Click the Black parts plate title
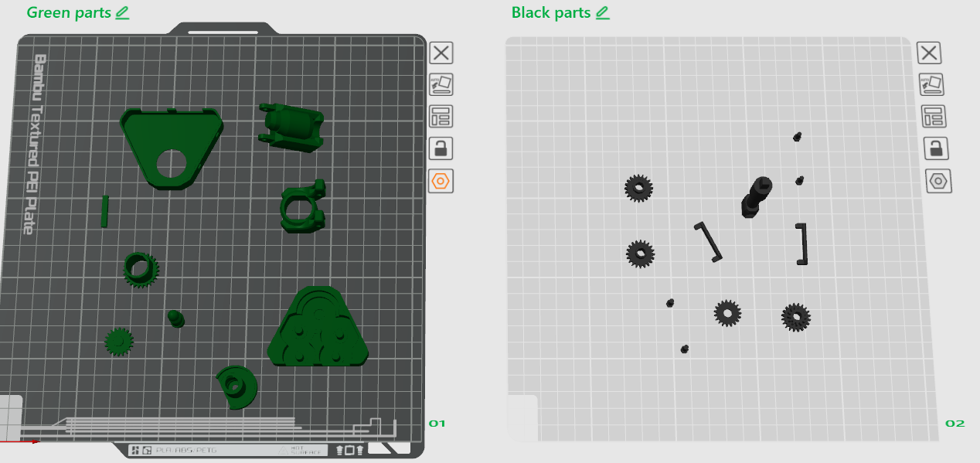Screen dimensions: 980x463 (x=551, y=13)
